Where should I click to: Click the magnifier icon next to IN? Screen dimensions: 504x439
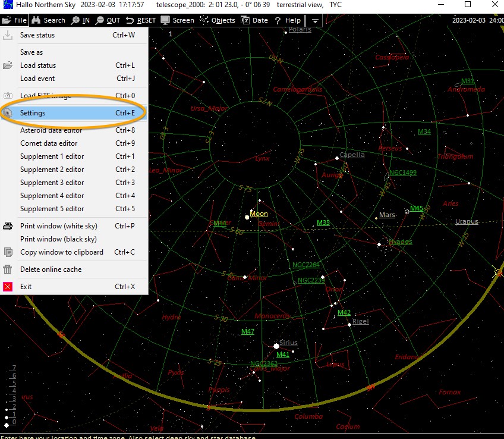[x=75, y=20]
